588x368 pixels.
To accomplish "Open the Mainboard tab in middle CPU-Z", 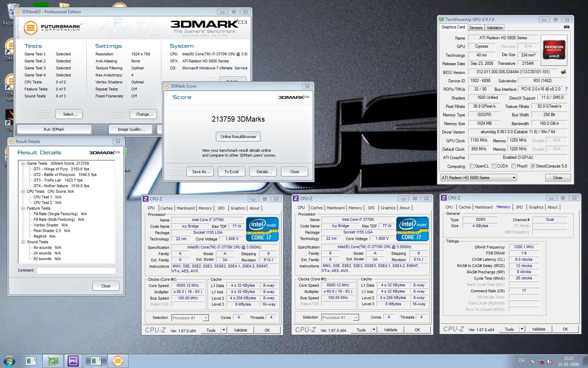I will click(x=336, y=208).
